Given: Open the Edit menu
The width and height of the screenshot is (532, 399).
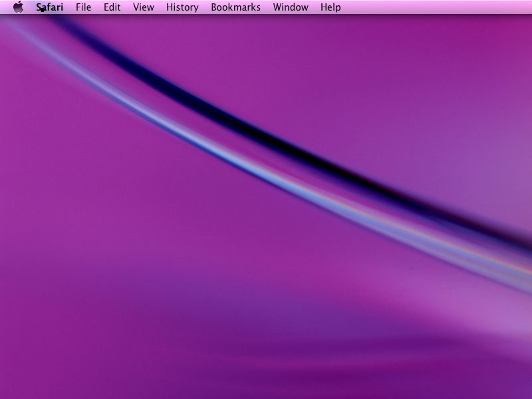Looking at the screenshot, I should pyautogui.click(x=112, y=7).
